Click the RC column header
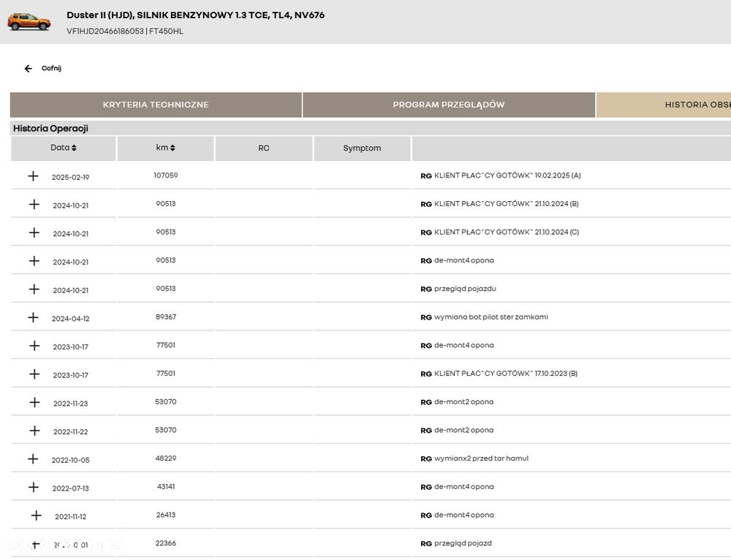 tap(264, 148)
